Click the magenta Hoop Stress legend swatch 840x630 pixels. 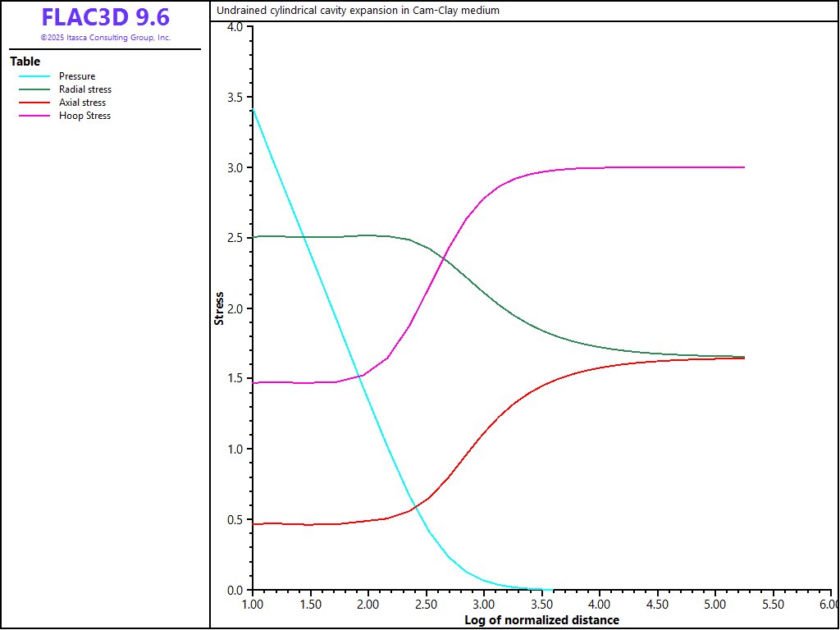coord(34,116)
